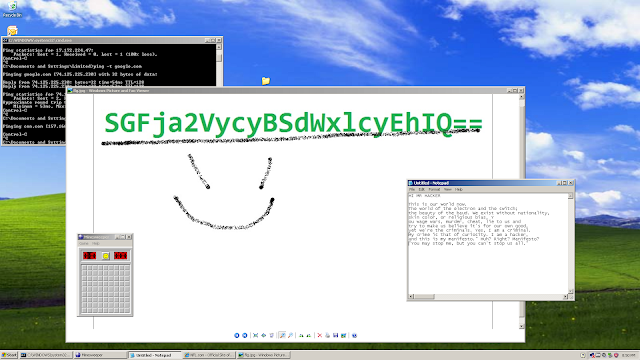Open the Recycle Bin desktop icon
This screenshot has width=640, height=360.
coord(12,8)
